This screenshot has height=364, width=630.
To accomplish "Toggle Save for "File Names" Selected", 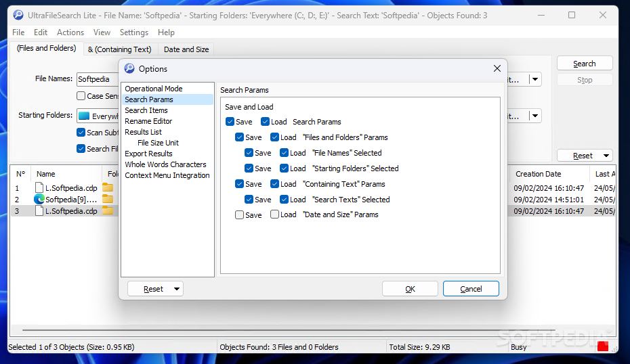I will coord(249,153).
